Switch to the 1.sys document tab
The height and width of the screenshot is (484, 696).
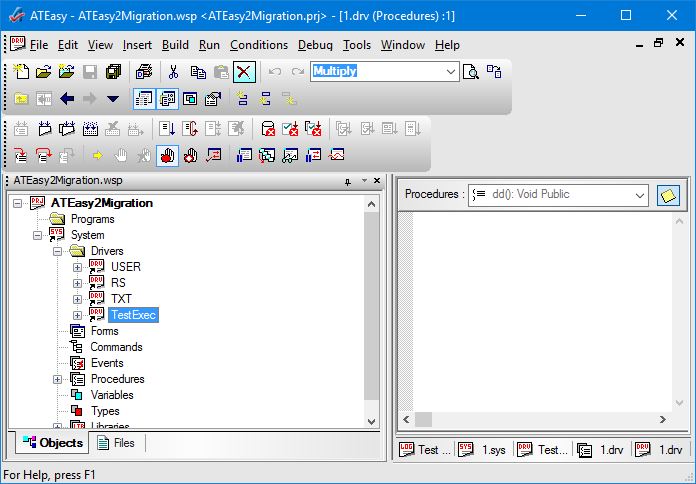click(482, 450)
